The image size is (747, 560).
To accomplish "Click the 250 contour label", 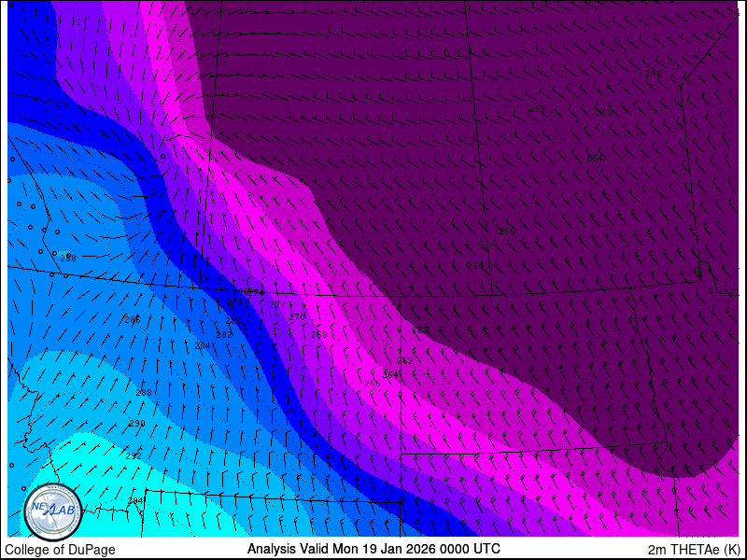I will click(604, 112).
